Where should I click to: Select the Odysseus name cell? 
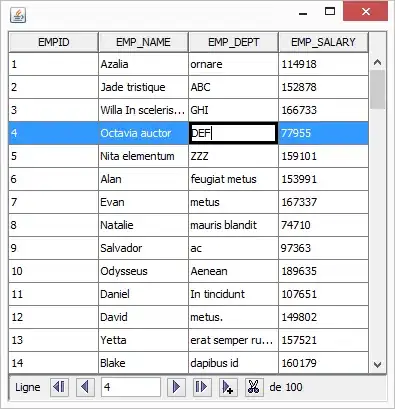tap(143, 271)
